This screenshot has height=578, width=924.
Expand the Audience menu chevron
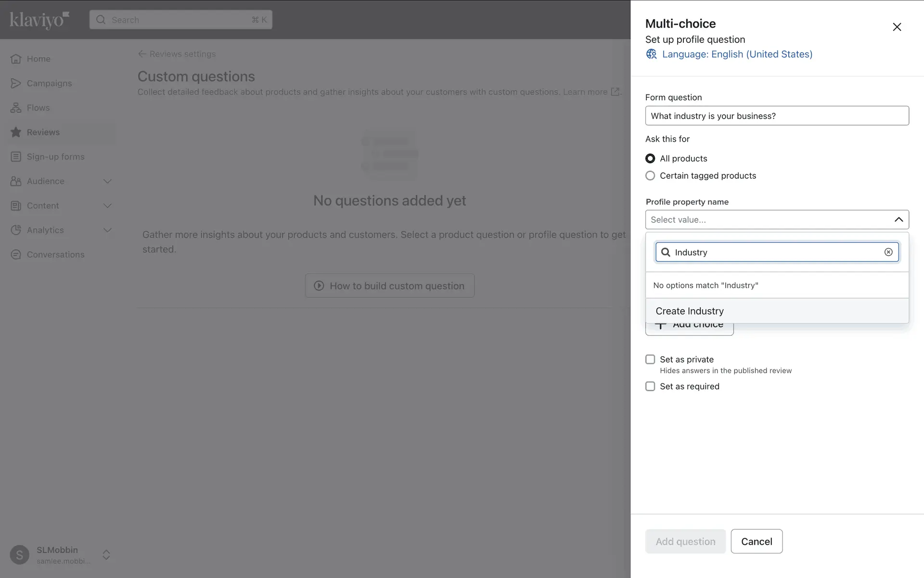pyautogui.click(x=107, y=182)
